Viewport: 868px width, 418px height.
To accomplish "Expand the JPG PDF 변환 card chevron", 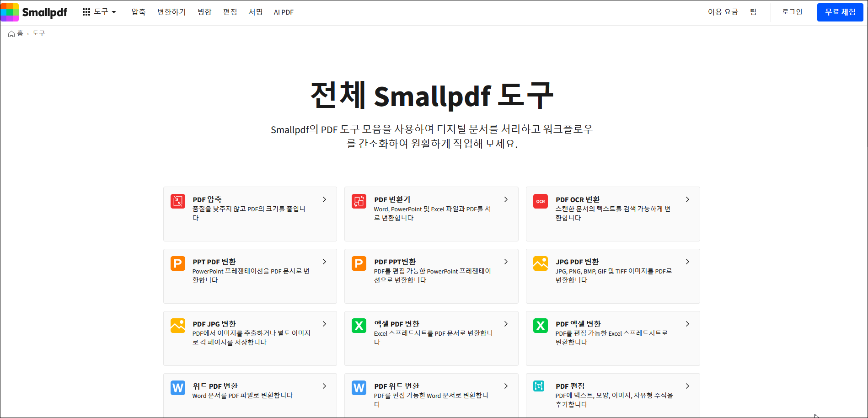I will [x=687, y=262].
